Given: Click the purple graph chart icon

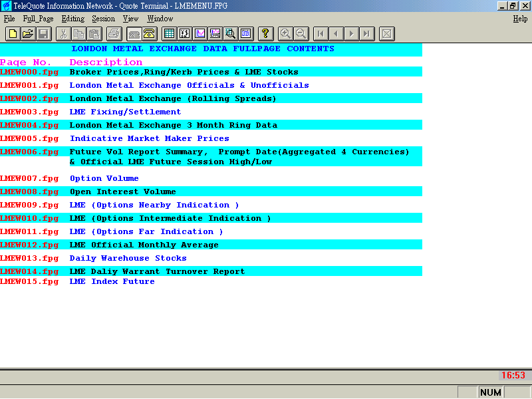Looking at the screenshot, I should (x=200, y=34).
